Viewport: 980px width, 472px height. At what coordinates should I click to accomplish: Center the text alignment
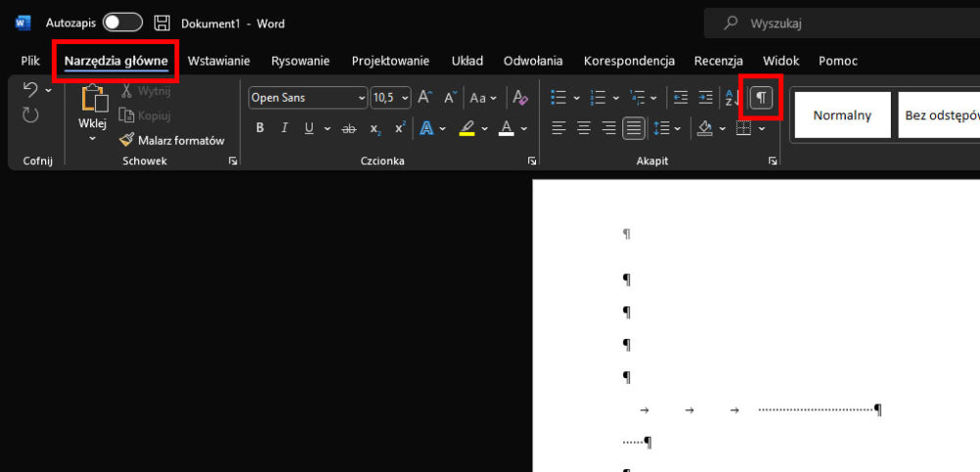pyautogui.click(x=584, y=128)
